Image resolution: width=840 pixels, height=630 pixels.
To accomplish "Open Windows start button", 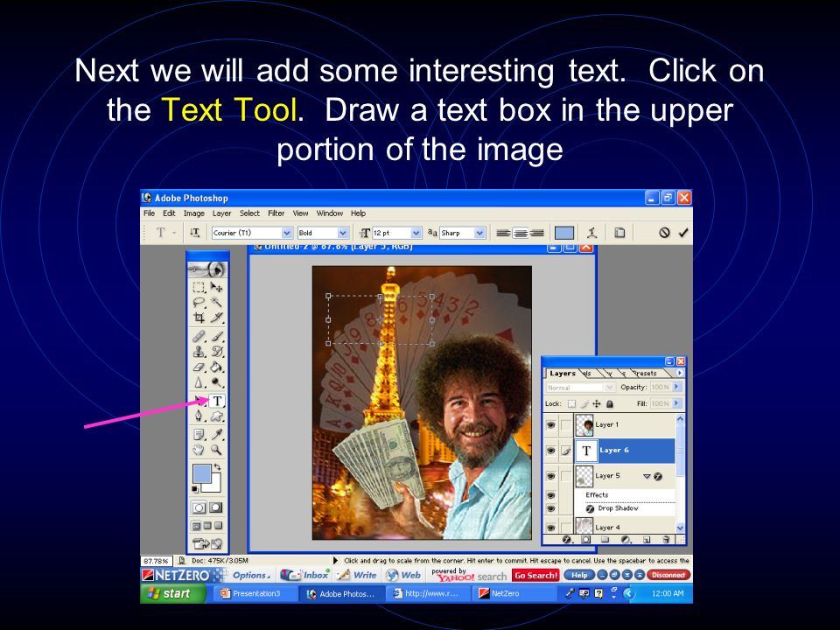I will point(172,593).
